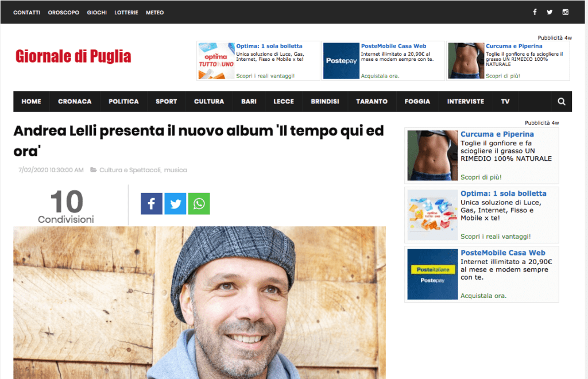Click the search magnifier in navigation bar

coord(561,101)
